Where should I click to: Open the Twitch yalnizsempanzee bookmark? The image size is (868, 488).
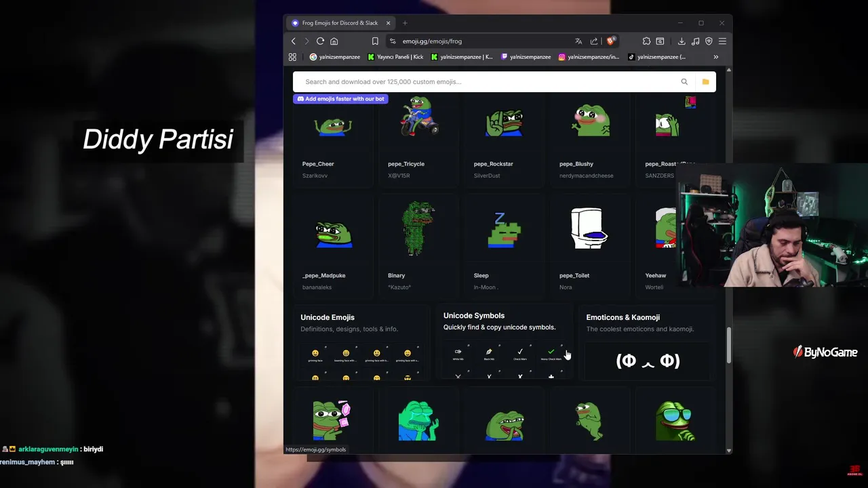526,57
